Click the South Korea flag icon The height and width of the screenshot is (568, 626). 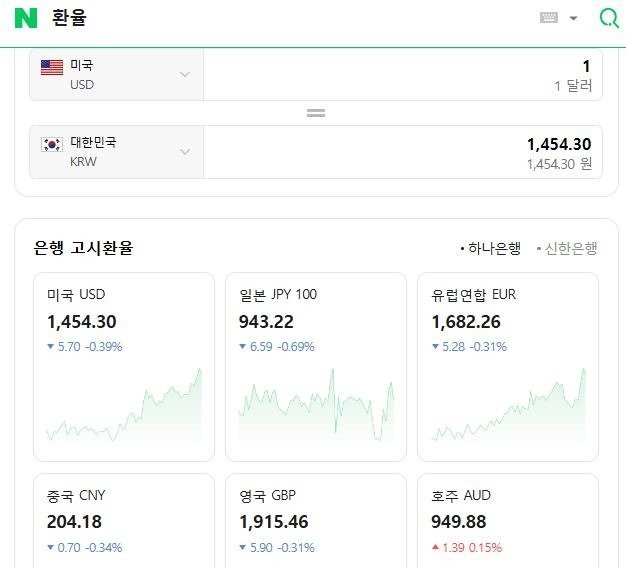(x=52, y=145)
